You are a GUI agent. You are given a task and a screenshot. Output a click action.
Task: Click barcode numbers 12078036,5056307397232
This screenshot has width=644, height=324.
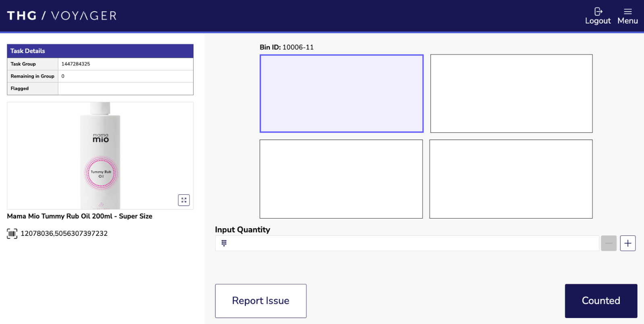[64, 233]
